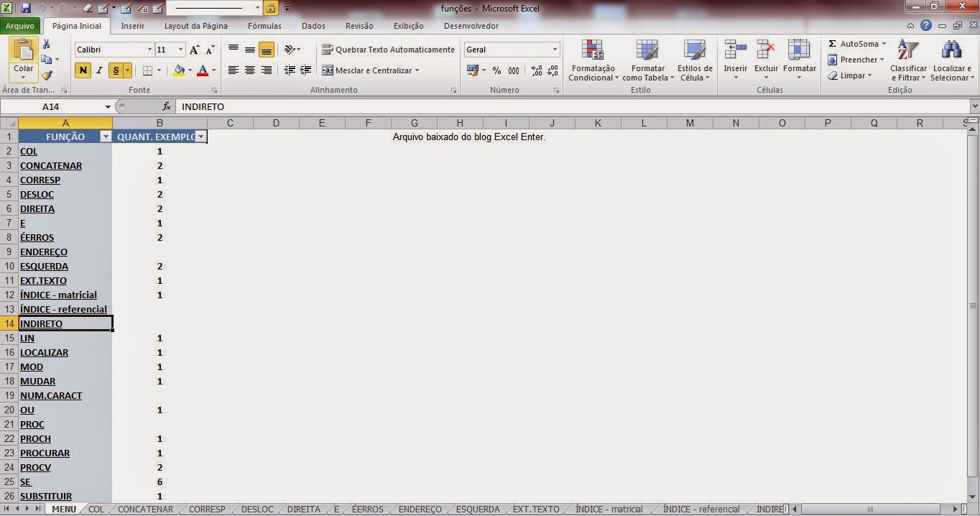Image resolution: width=980 pixels, height=516 pixels.
Task: Switch to the Dados tab
Action: point(313,26)
